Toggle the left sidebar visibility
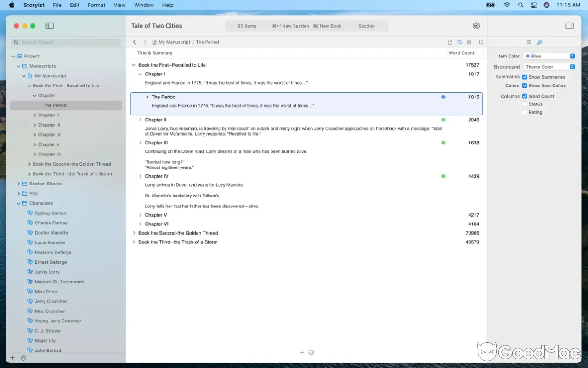The image size is (588, 368). (x=50, y=26)
